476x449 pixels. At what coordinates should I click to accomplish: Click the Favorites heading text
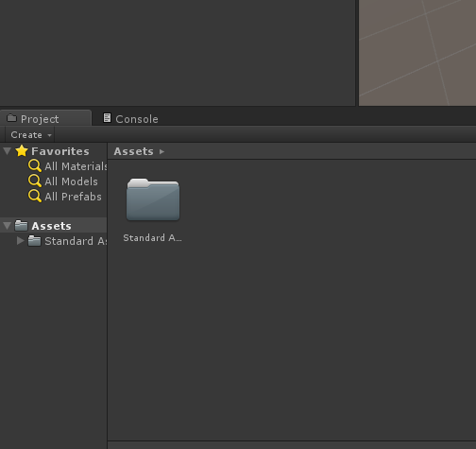[x=60, y=151]
